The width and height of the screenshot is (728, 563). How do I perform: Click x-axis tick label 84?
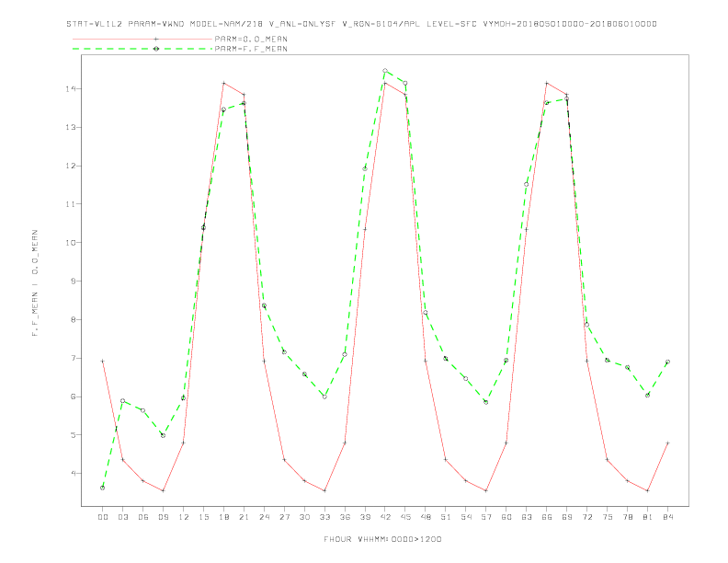[667, 517]
